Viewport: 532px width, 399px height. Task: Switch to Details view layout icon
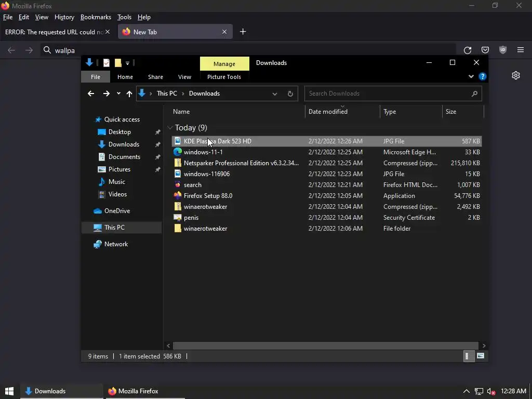click(x=469, y=356)
